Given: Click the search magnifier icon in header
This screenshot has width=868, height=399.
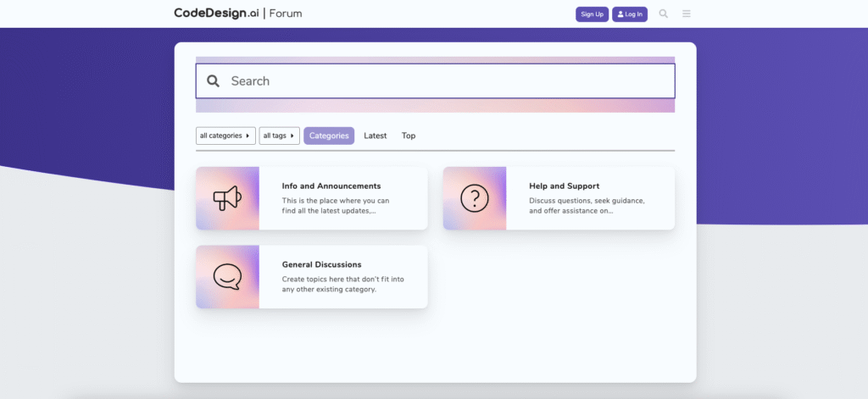Looking at the screenshot, I should tap(663, 14).
